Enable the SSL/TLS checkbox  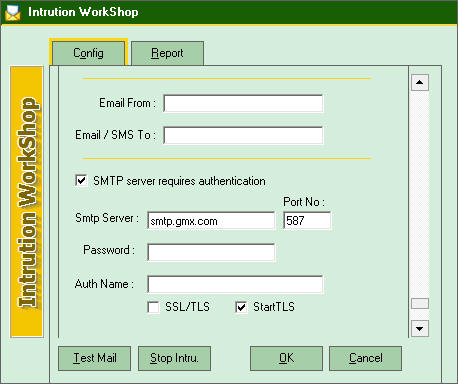tap(153, 307)
